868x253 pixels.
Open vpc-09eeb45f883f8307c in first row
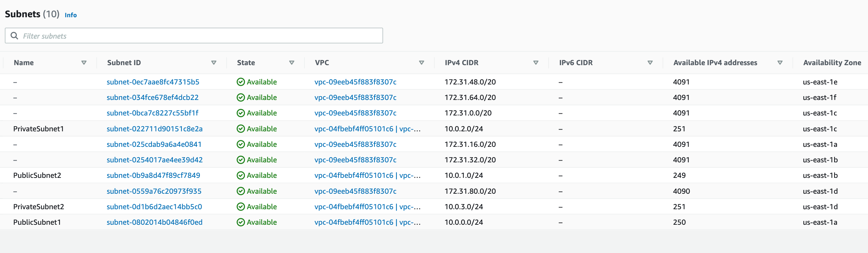[x=355, y=82]
